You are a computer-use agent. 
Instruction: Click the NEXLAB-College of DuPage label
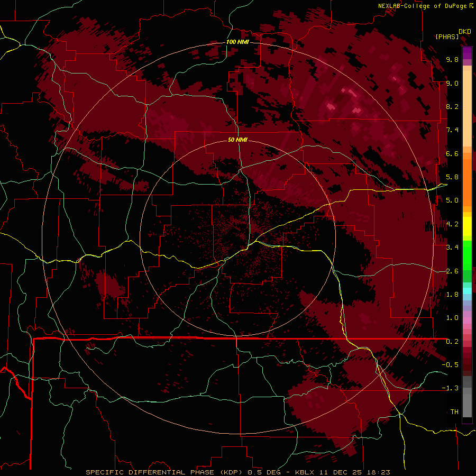tap(423, 6)
